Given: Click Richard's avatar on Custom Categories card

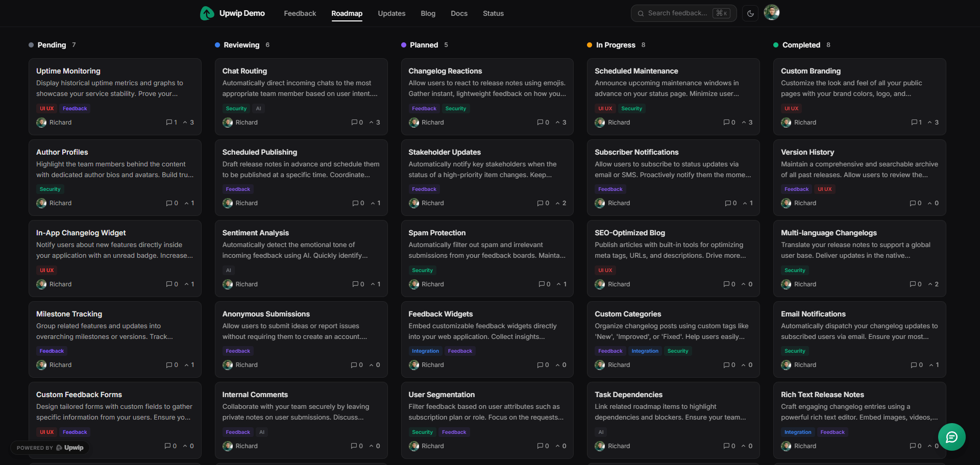Looking at the screenshot, I should point(600,365).
